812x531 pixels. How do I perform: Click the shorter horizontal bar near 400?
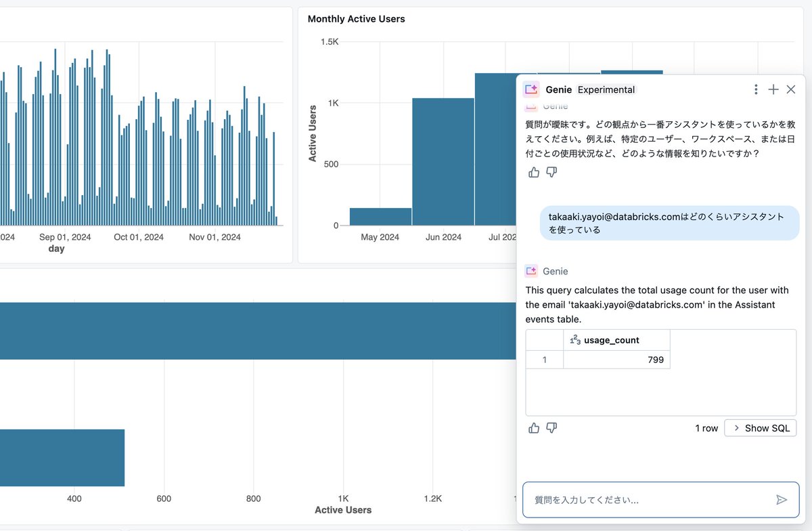pos(62,458)
